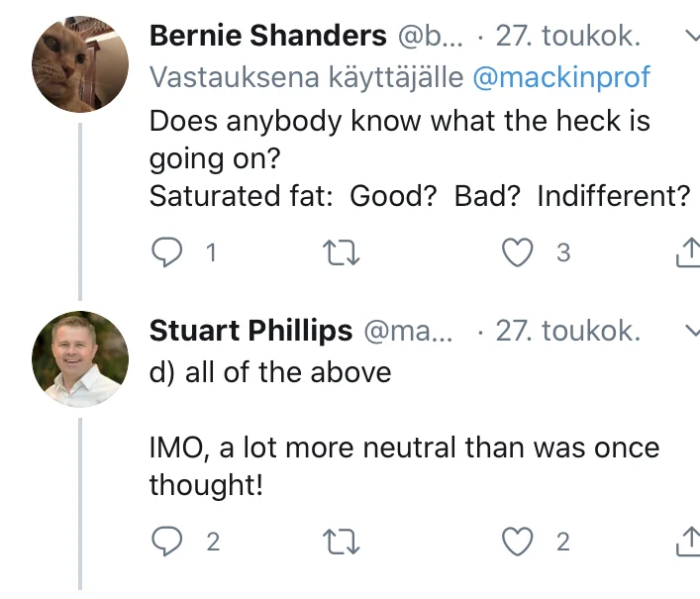
Task: Share Bernie Shanders' tweet
Action: pyautogui.click(x=685, y=254)
